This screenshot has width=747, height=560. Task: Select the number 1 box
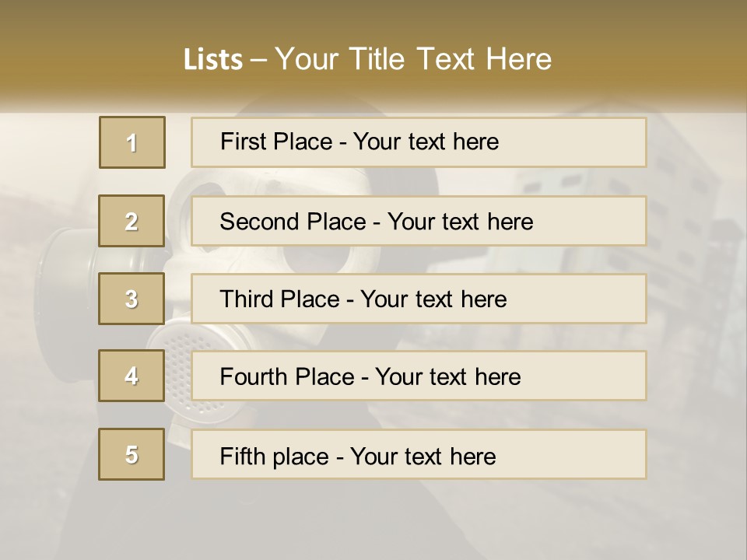[x=132, y=142]
